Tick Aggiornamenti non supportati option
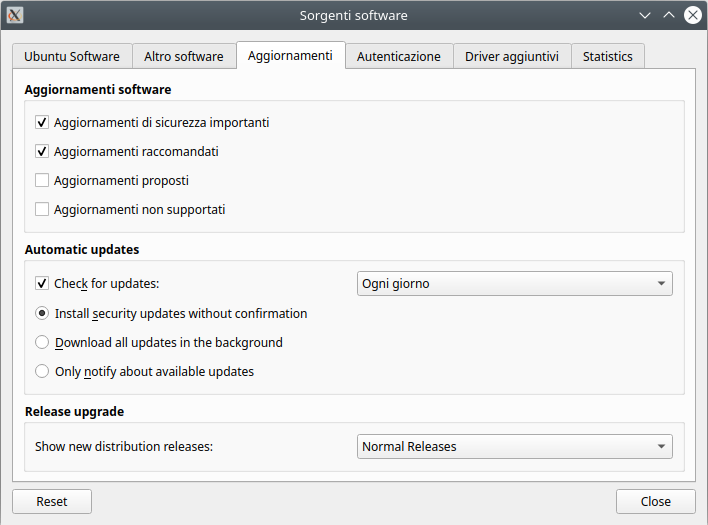The image size is (708, 525). (x=42, y=210)
